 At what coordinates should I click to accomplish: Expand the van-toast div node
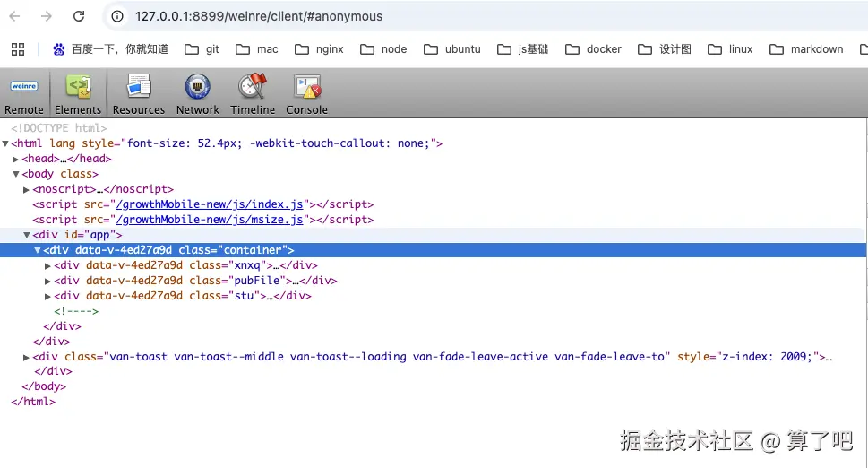pyautogui.click(x=26, y=357)
